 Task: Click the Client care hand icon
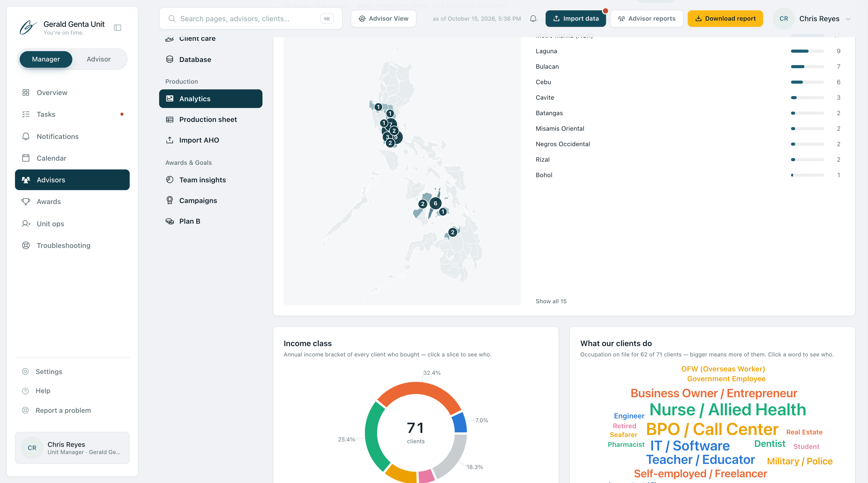[x=169, y=39]
